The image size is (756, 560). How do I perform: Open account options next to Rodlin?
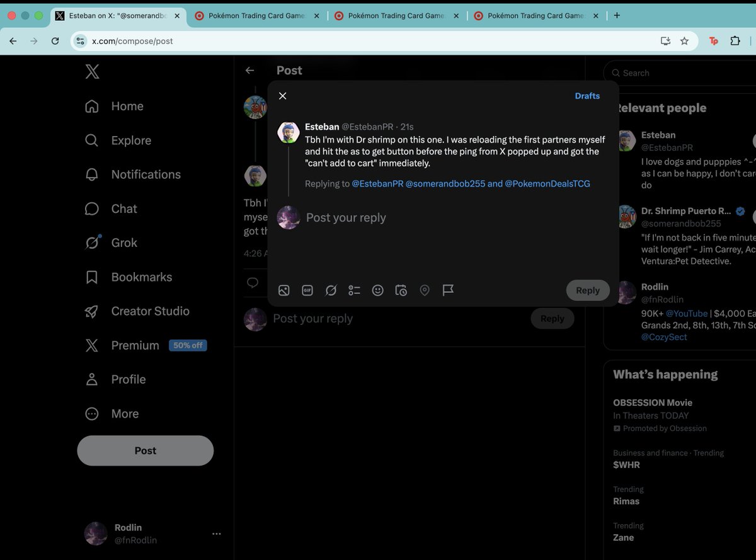click(x=217, y=534)
